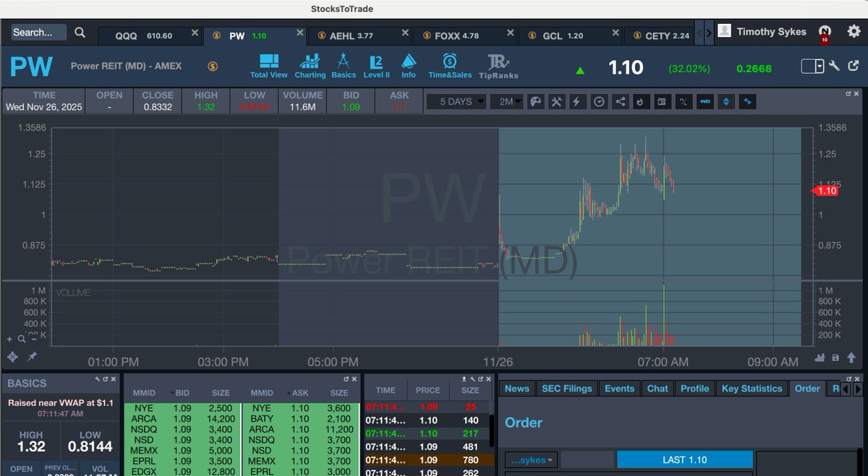Click the red 1.10 price marker on chart

click(x=825, y=191)
